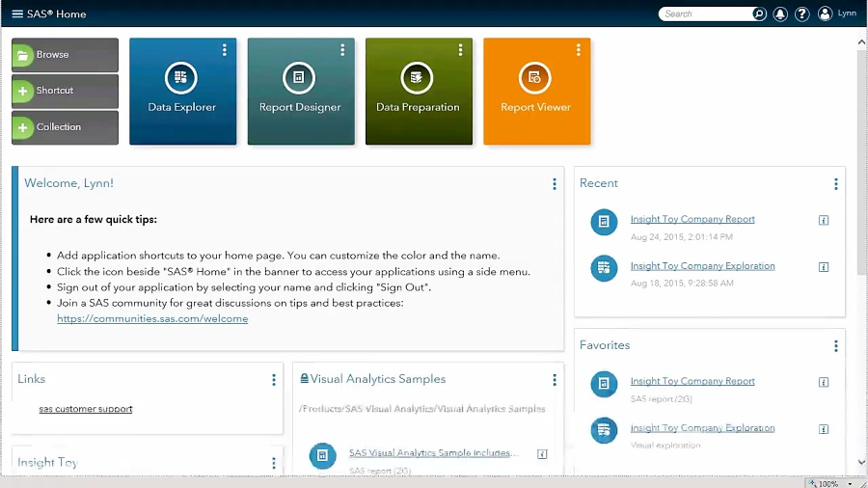Open Report Viewer tile options menu
The image size is (868, 488).
tap(578, 50)
